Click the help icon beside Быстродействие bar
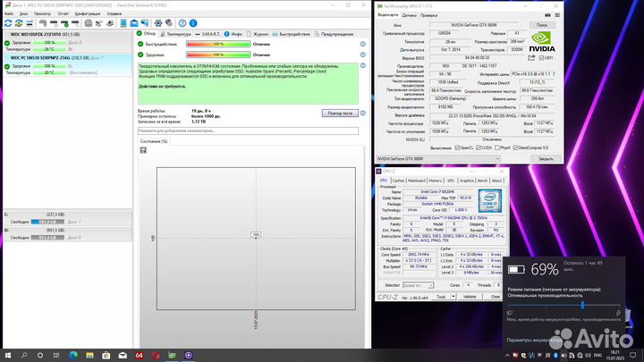 362,44
